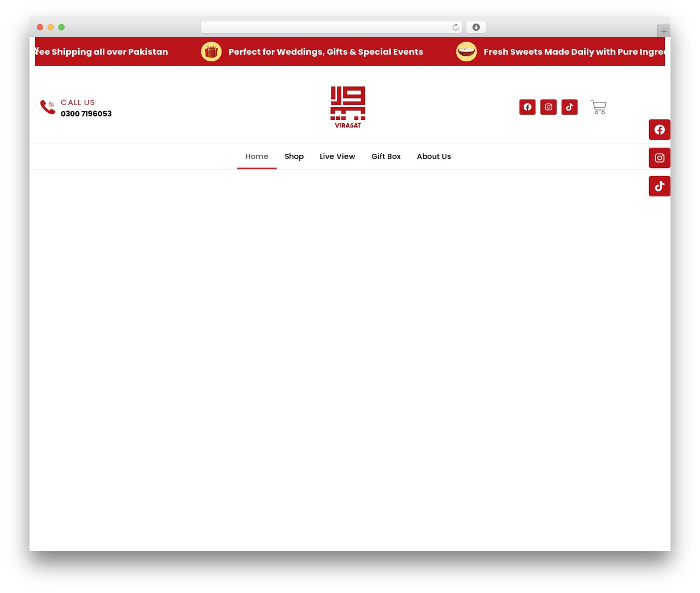Open the header Facebook icon beside the cart
The image size is (700, 593).
(527, 107)
